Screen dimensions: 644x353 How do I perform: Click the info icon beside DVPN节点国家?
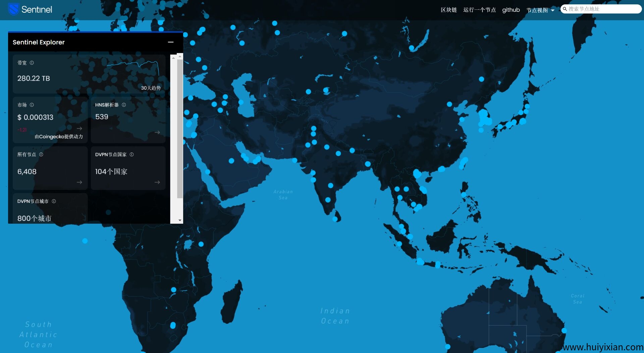tap(132, 155)
